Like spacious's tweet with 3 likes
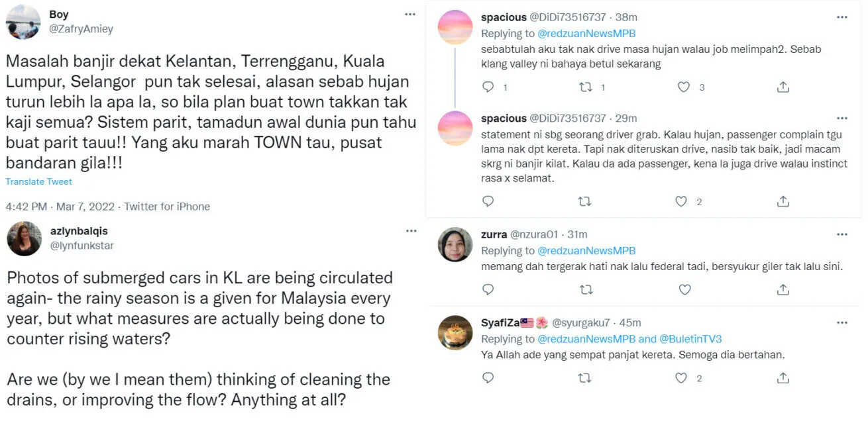Viewport: 868px width, 429px height. point(684,87)
